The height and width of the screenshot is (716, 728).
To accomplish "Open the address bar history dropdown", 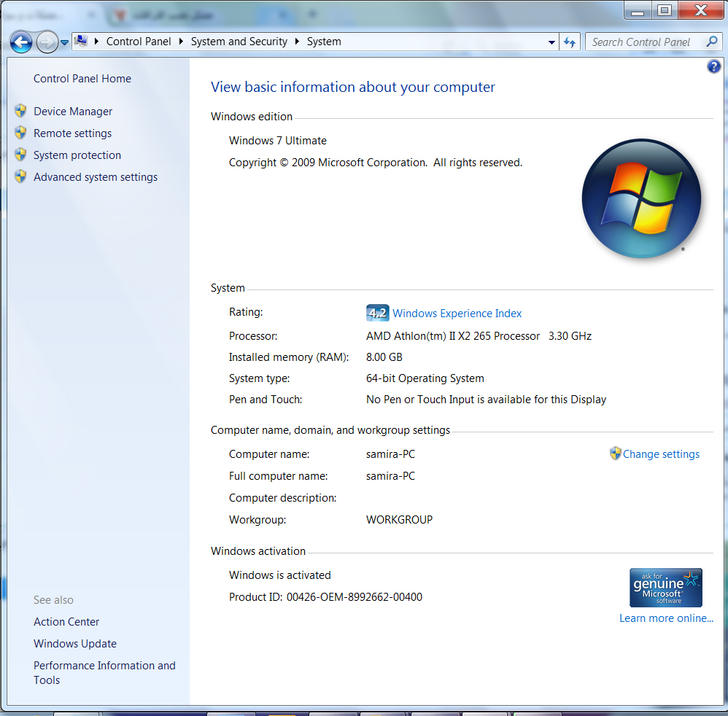I will pyautogui.click(x=551, y=42).
